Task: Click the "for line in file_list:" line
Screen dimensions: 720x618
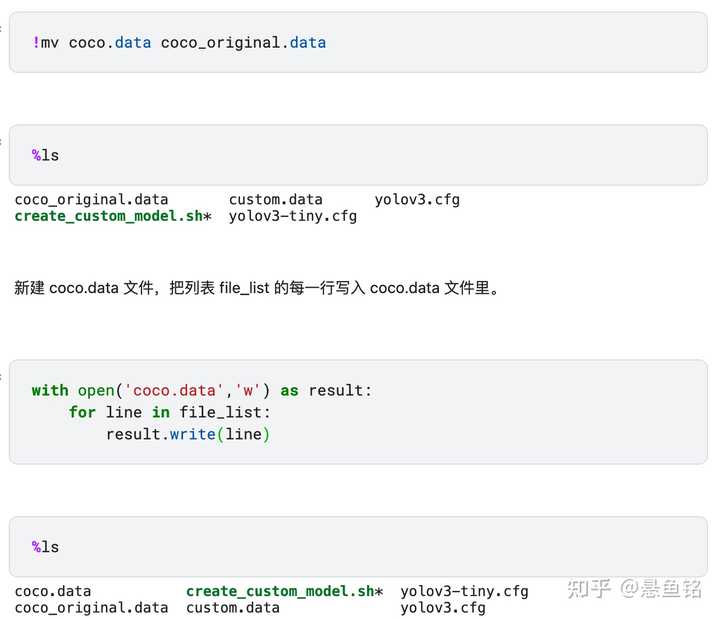Action: (x=170, y=412)
